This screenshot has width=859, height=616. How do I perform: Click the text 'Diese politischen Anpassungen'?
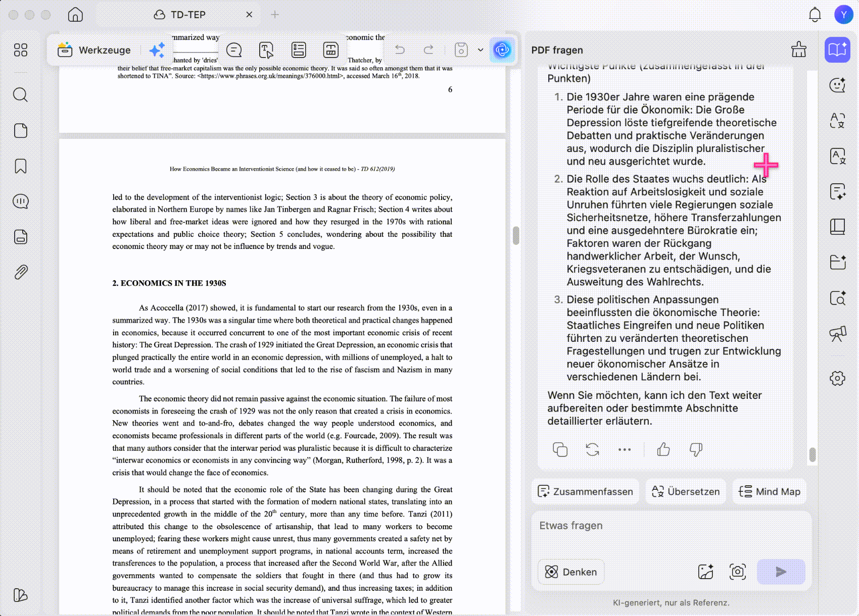coord(643,299)
